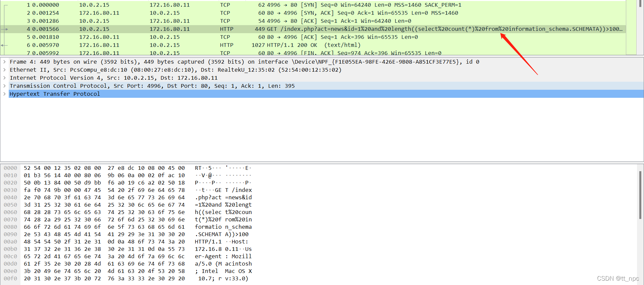The width and height of the screenshot is (644, 285).
Task: Click ASCII text '.php?act =news&id'
Action: (x=223, y=197)
